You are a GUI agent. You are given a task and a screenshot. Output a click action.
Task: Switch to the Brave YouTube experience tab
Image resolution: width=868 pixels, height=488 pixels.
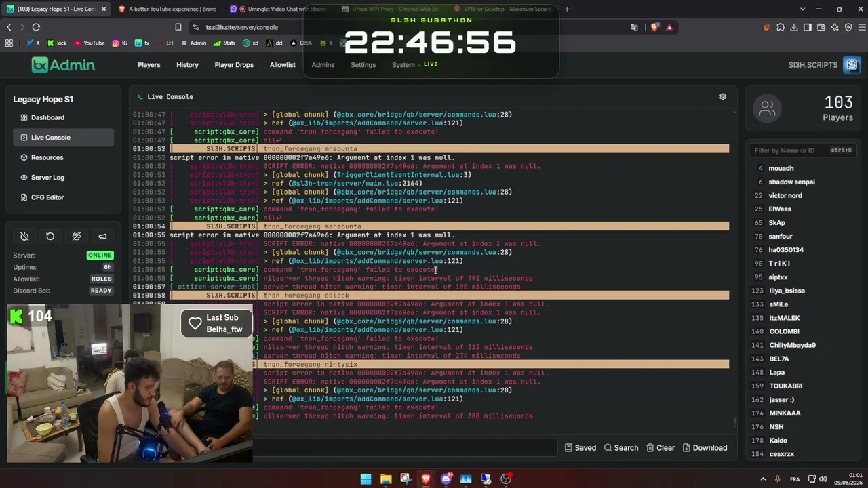coord(167,9)
